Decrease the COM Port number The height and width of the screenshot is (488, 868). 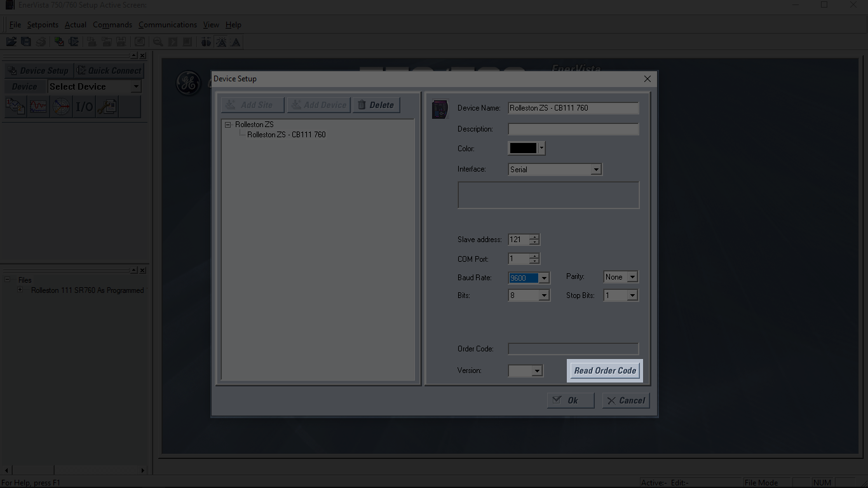click(534, 261)
